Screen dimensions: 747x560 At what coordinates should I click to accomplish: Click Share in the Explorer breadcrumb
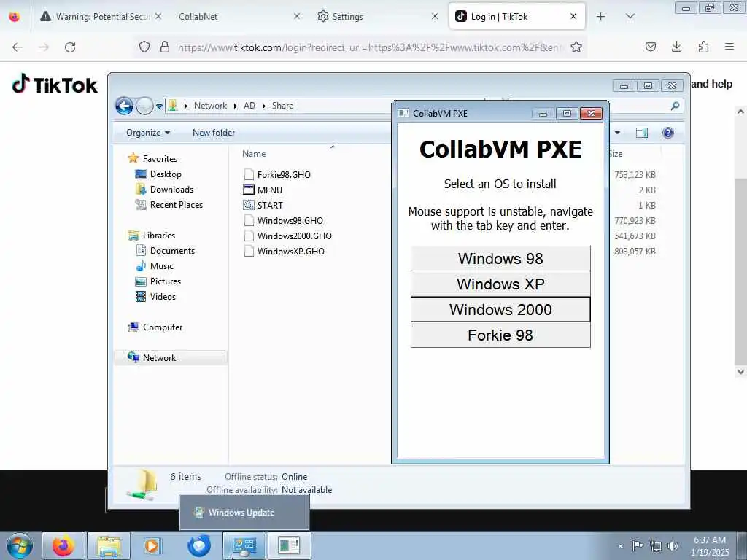click(x=282, y=106)
